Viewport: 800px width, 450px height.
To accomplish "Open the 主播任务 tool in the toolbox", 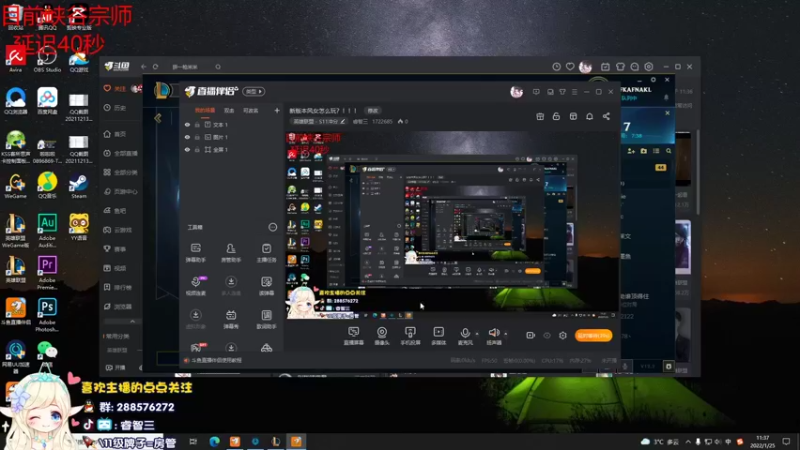I will click(266, 253).
